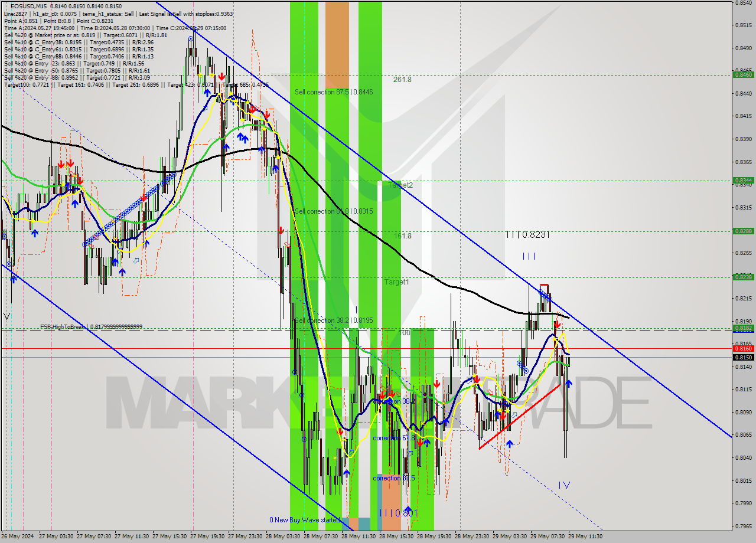The height and width of the screenshot is (543, 756).
Task: Click the green 0.8182 price tag
Action: coord(743,328)
